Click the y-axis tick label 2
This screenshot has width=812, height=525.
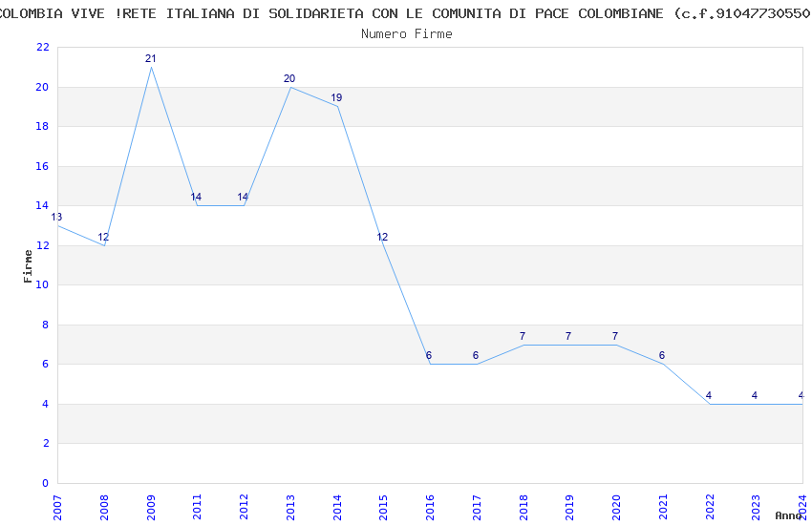coord(46,443)
